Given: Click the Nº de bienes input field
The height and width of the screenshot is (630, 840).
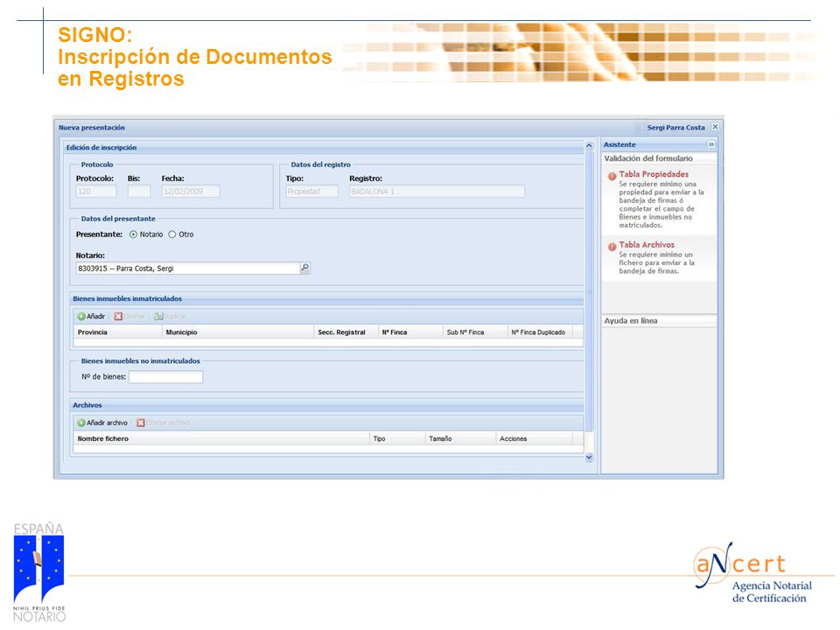Looking at the screenshot, I should (166, 377).
